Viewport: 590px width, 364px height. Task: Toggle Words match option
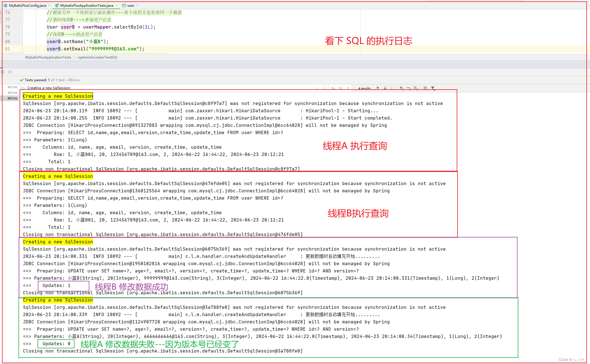tap(341, 88)
